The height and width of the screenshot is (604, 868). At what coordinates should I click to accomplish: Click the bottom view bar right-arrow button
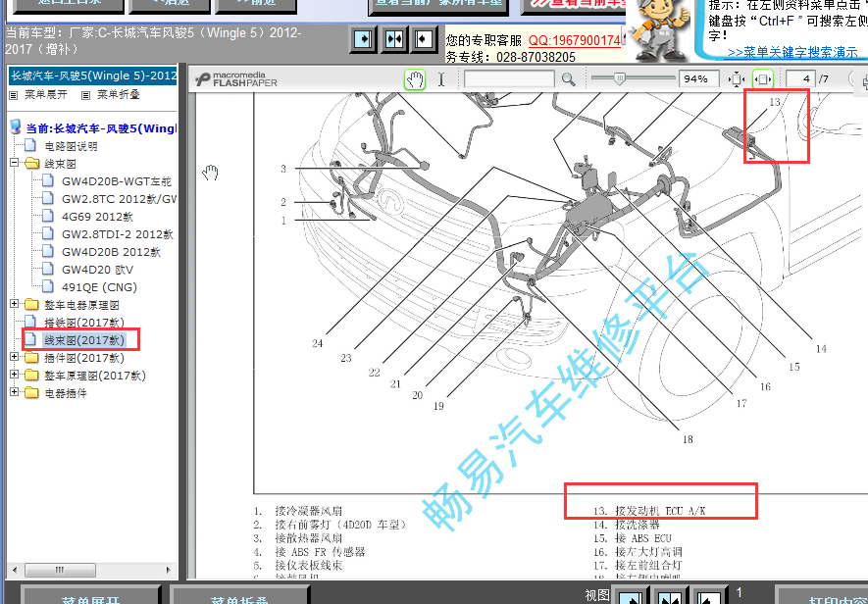[x=630, y=597]
